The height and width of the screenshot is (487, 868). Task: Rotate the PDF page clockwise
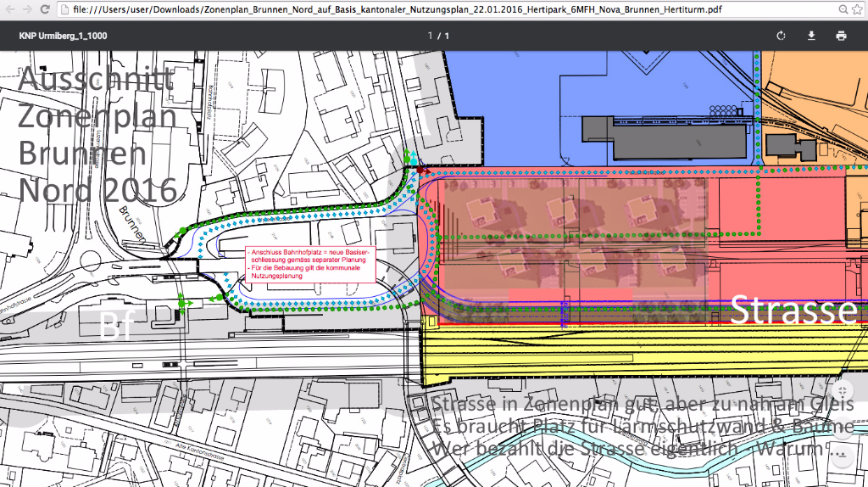[781, 36]
